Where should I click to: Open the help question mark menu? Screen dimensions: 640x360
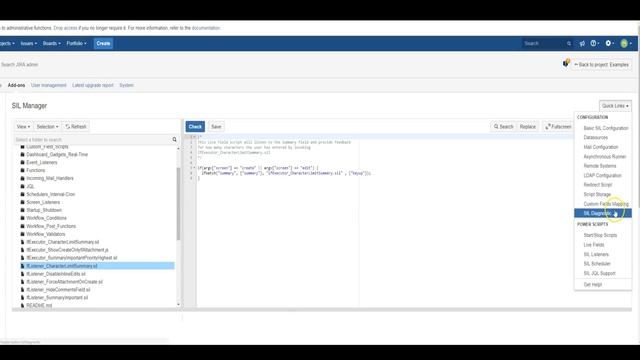(x=594, y=43)
